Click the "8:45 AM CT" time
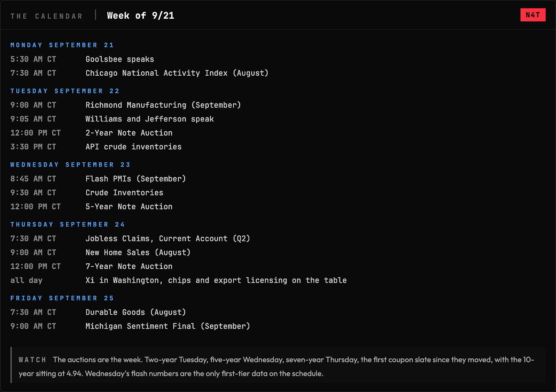 (x=33, y=179)
